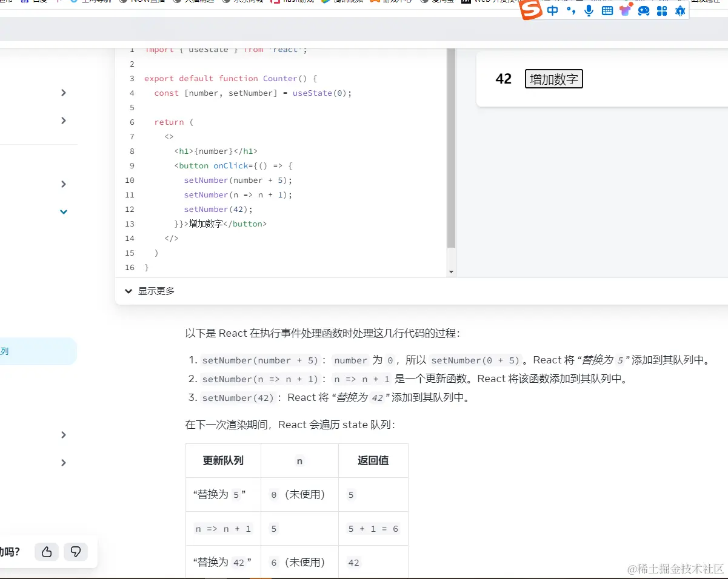This screenshot has width=728, height=579.
Task: Click the microphone voice input icon
Action: click(589, 10)
